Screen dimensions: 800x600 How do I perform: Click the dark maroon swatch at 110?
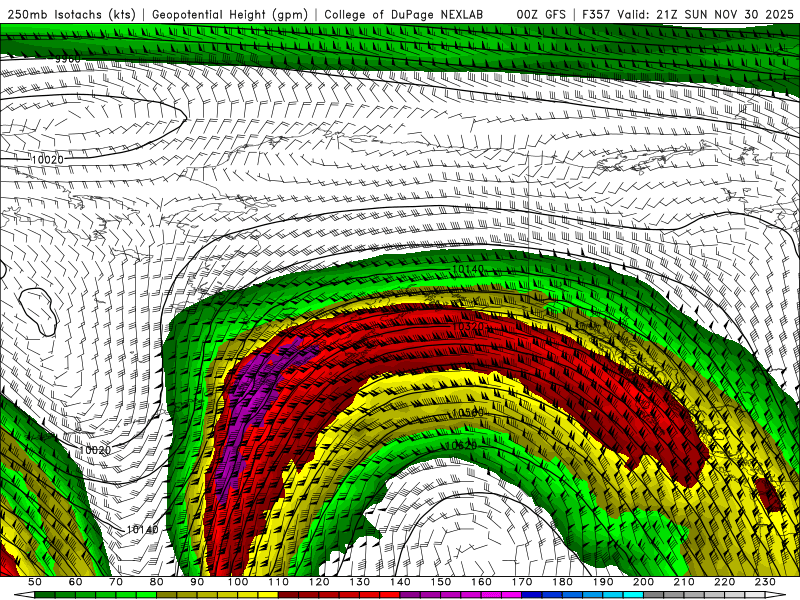289,595
